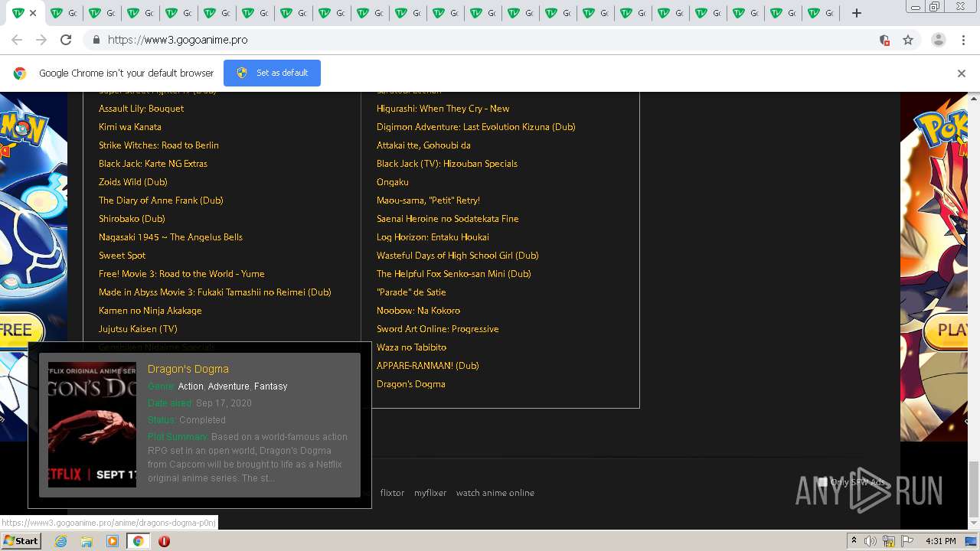Open the Chrome profile avatar
Image resolution: width=980 pixels, height=551 pixels.
[x=938, y=40]
